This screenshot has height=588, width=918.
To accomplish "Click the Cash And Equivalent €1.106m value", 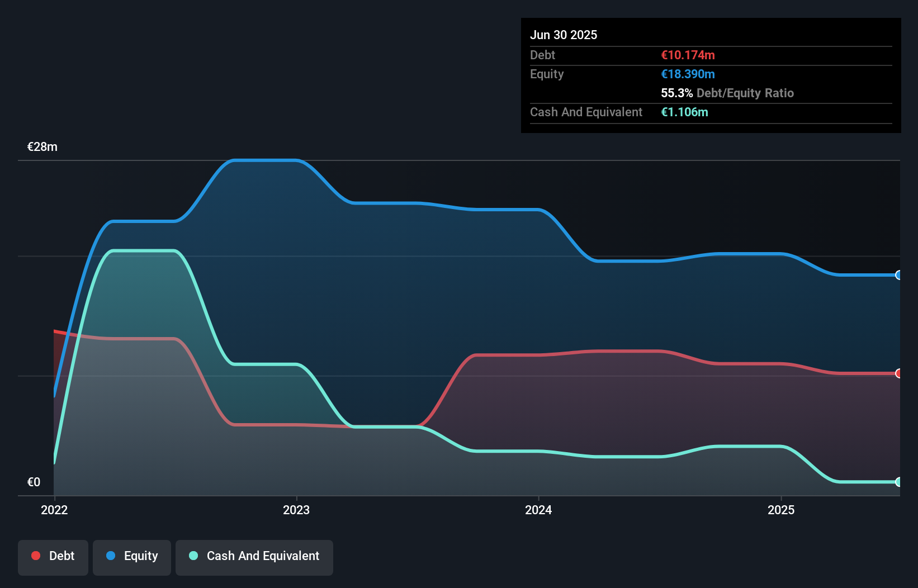I will 684,112.
